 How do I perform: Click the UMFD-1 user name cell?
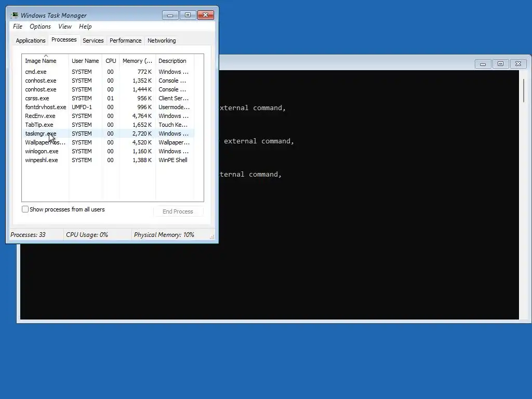(82, 107)
